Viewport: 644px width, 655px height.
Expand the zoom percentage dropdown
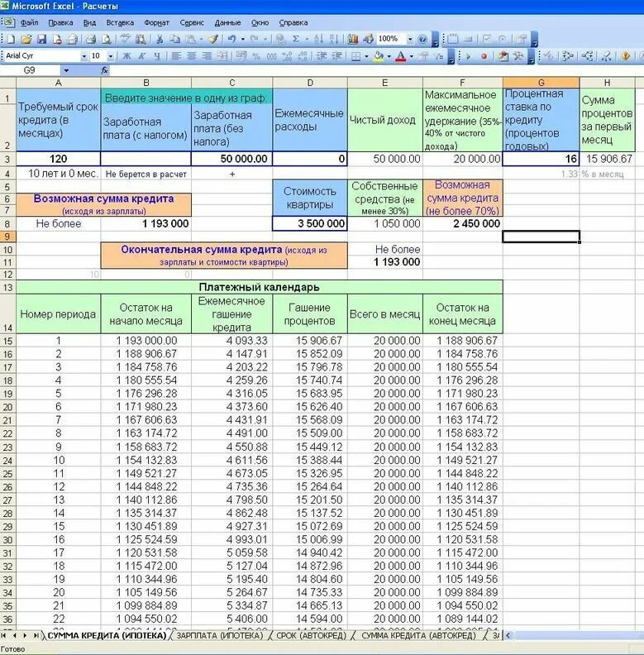click(x=410, y=39)
